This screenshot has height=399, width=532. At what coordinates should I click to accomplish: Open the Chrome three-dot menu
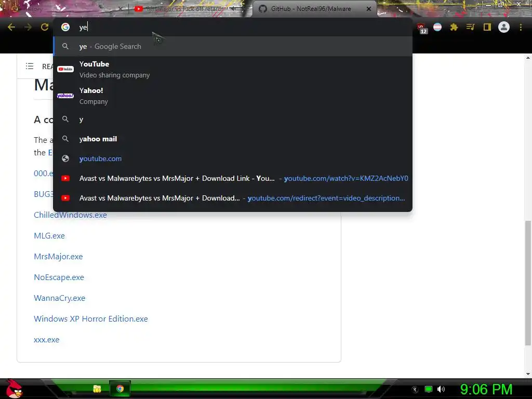click(x=521, y=27)
